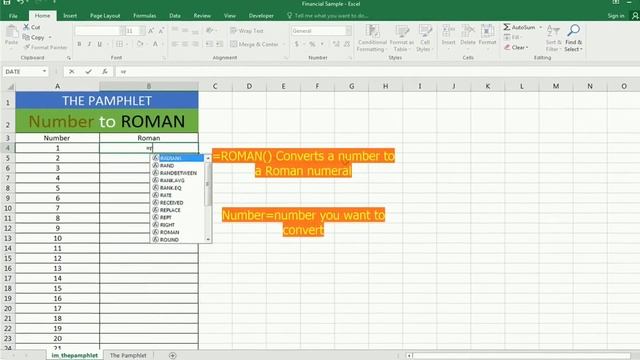Click the Cut scissors icon

tap(27, 27)
